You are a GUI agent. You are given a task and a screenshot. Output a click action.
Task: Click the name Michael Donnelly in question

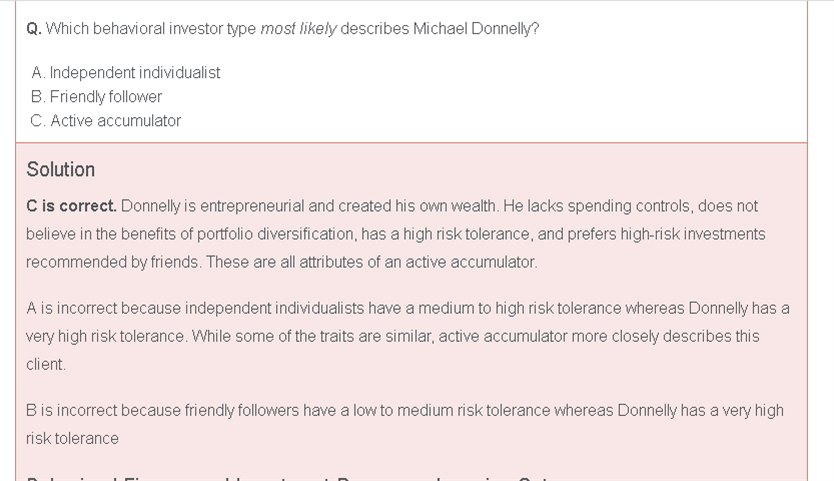[x=476, y=29]
